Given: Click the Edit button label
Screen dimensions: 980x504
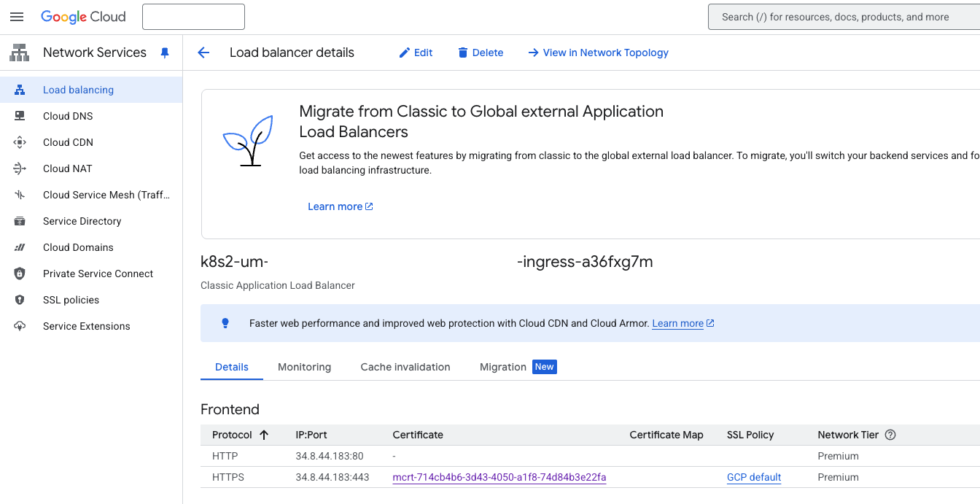Looking at the screenshot, I should (x=424, y=53).
